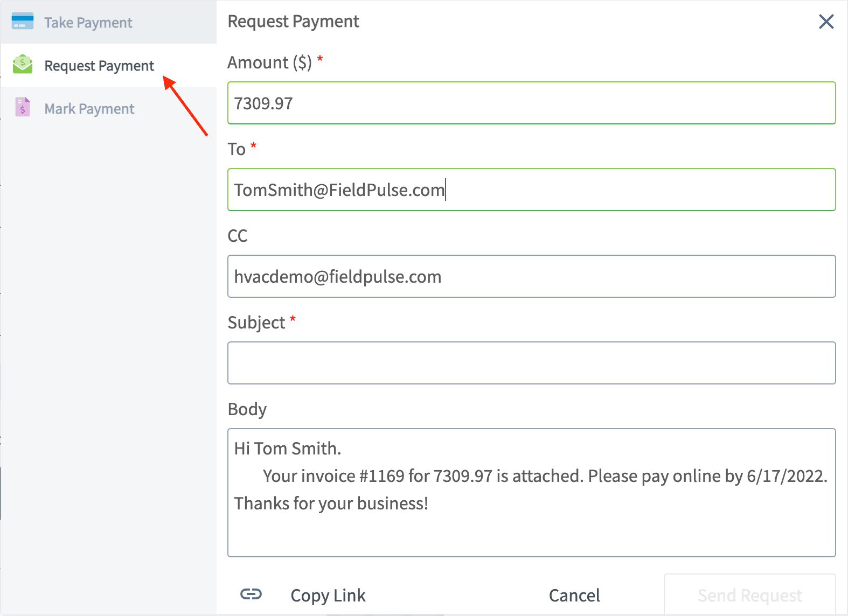Click the chain link icon beside Copy Link

click(x=251, y=594)
